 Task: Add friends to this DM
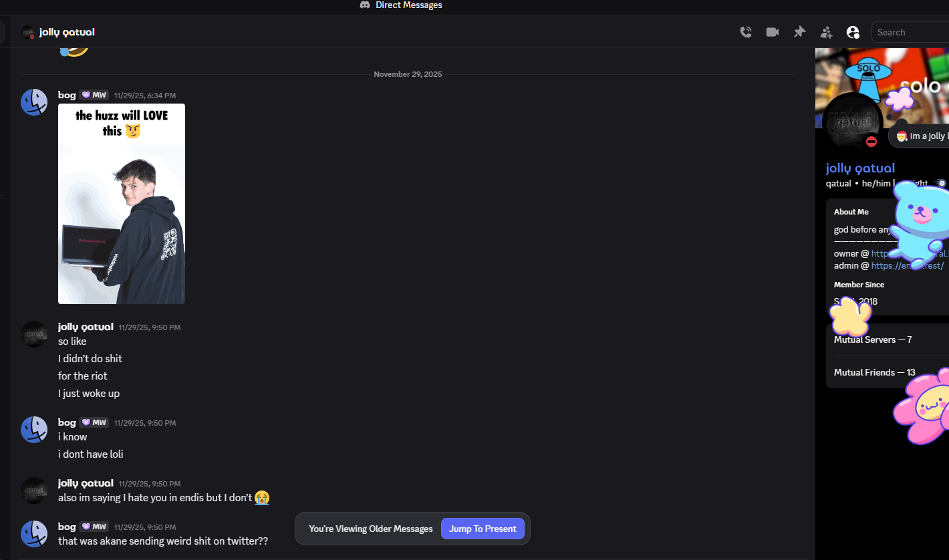[x=827, y=32]
